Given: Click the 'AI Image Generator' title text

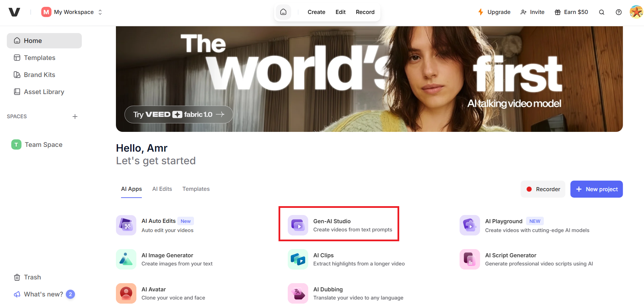Looking at the screenshot, I should (167, 256).
